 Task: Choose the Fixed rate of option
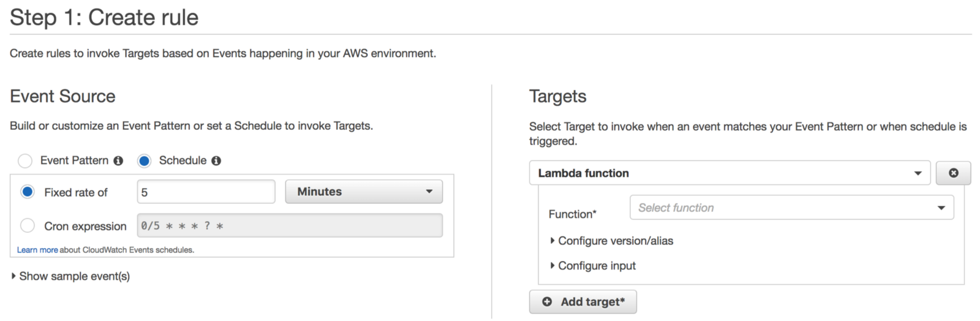click(28, 192)
